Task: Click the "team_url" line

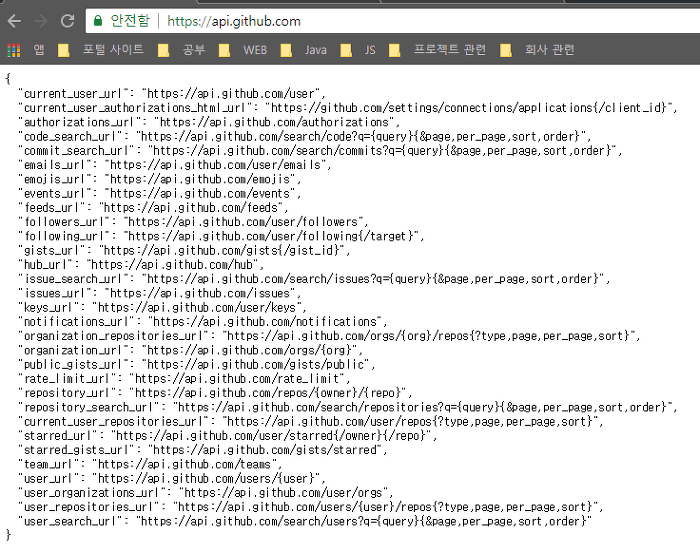Action: [150, 464]
